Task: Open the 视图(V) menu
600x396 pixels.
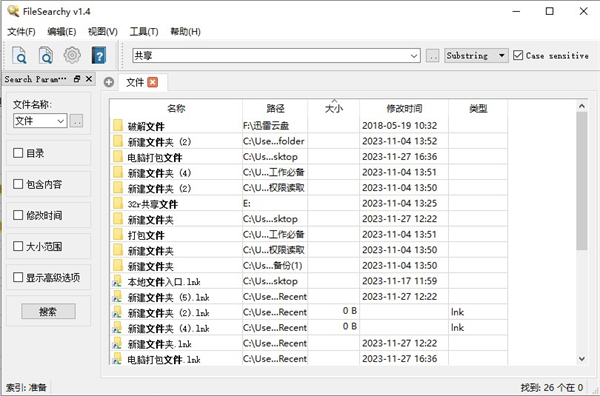Action: [x=103, y=31]
